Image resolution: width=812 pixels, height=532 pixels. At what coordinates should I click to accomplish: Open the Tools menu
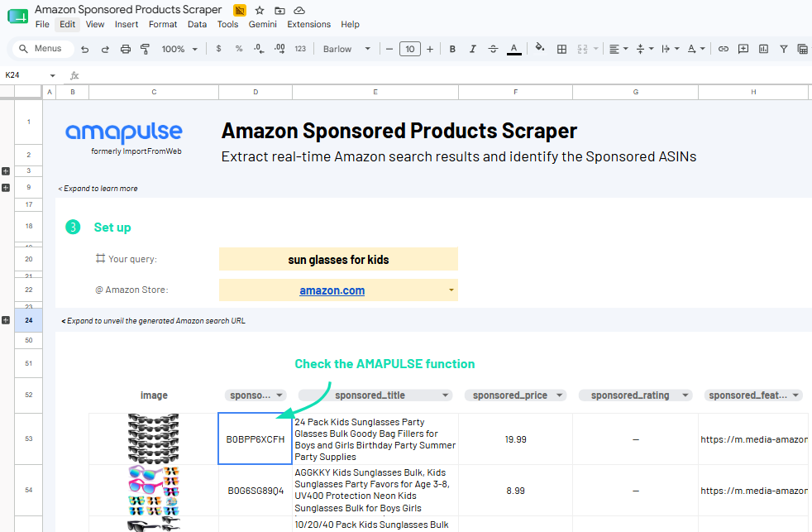tap(227, 24)
